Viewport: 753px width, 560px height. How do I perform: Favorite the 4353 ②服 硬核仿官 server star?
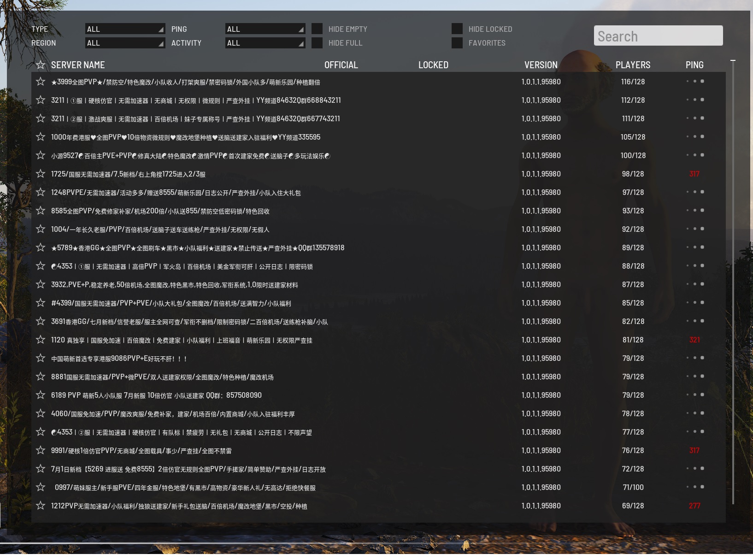click(41, 432)
